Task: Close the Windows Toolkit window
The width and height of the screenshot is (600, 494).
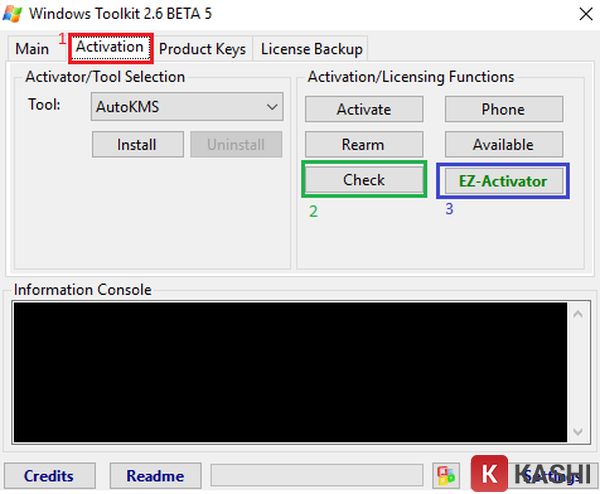Action: tap(585, 15)
